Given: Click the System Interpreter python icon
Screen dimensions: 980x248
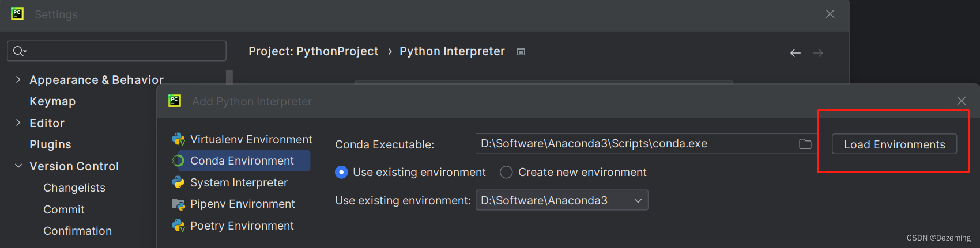Looking at the screenshot, I should (x=178, y=182).
